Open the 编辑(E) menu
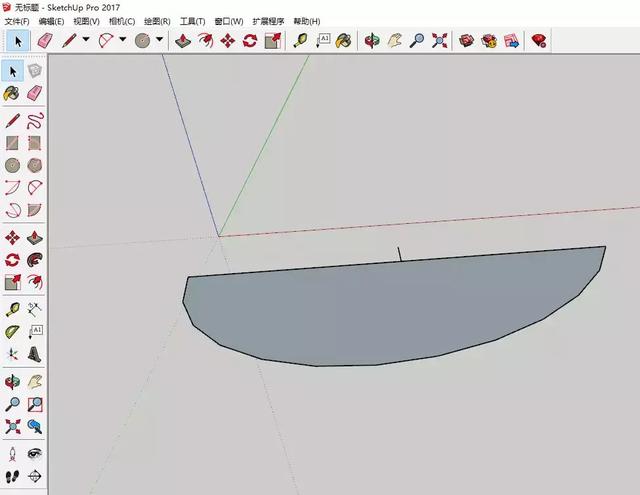Screen dimensions: 640x495 coord(51,21)
